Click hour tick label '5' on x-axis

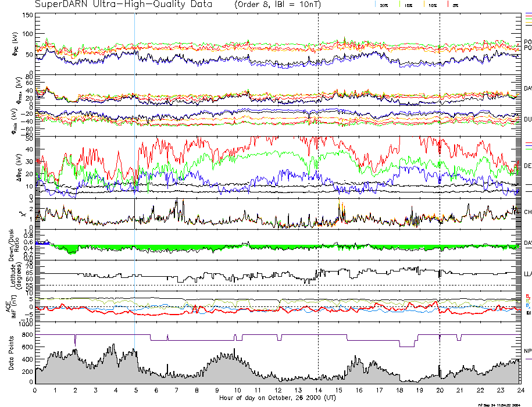click(x=136, y=390)
